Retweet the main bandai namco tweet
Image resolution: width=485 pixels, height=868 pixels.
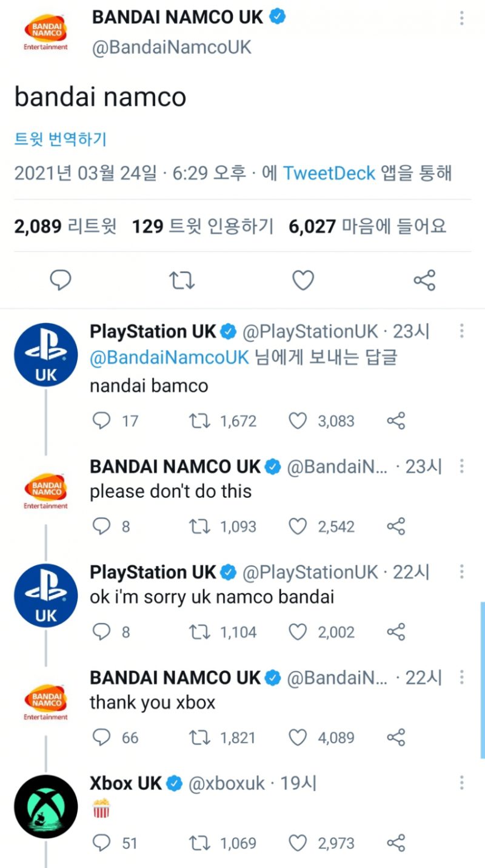point(181,280)
